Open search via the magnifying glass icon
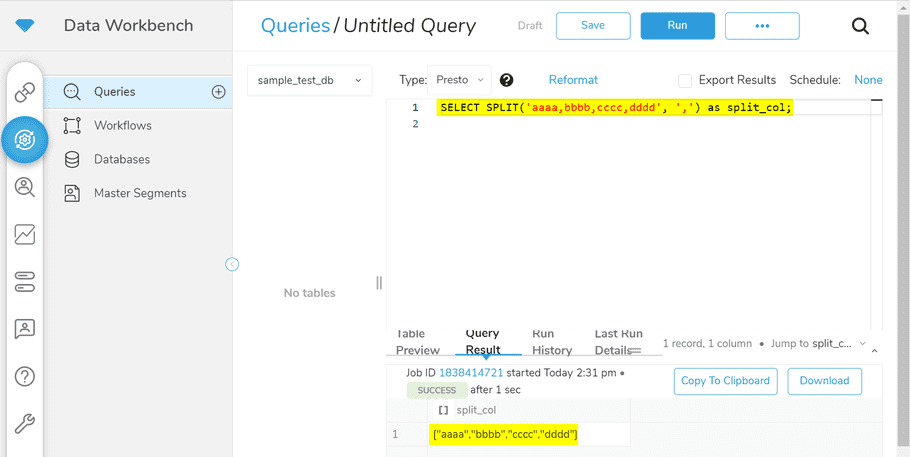The width and height of the screenshot is (910, 457). pos(860,26)
